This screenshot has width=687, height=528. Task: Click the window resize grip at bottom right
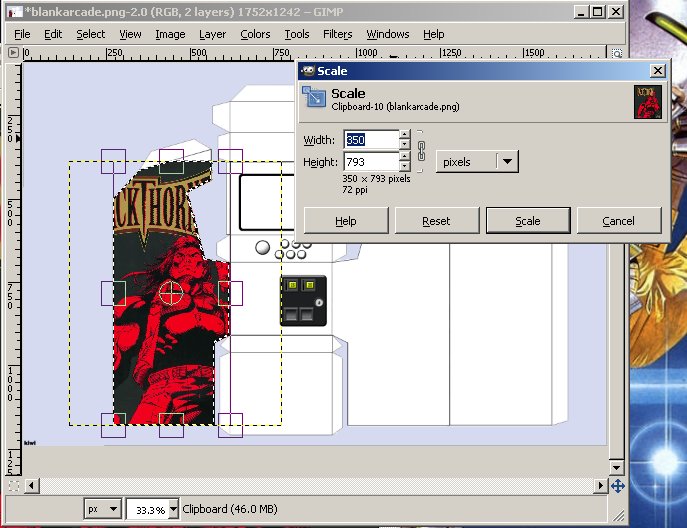(x=619, y=516)
